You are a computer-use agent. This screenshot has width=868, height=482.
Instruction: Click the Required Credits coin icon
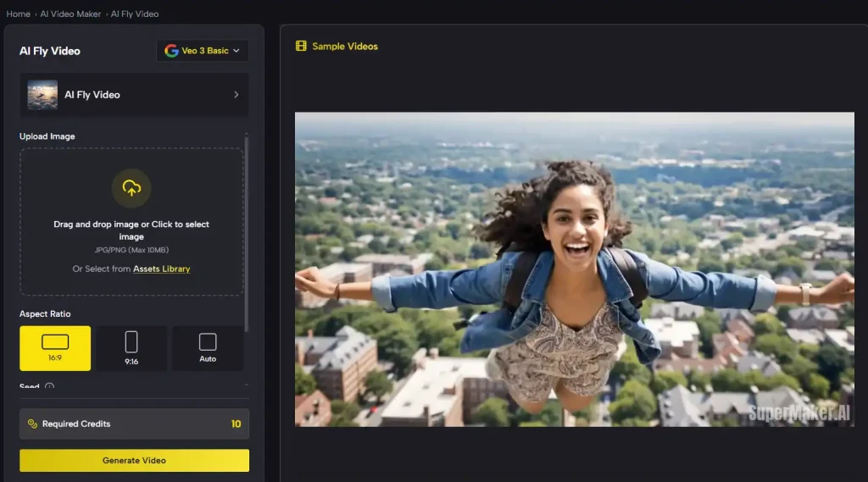click(32, 424)
